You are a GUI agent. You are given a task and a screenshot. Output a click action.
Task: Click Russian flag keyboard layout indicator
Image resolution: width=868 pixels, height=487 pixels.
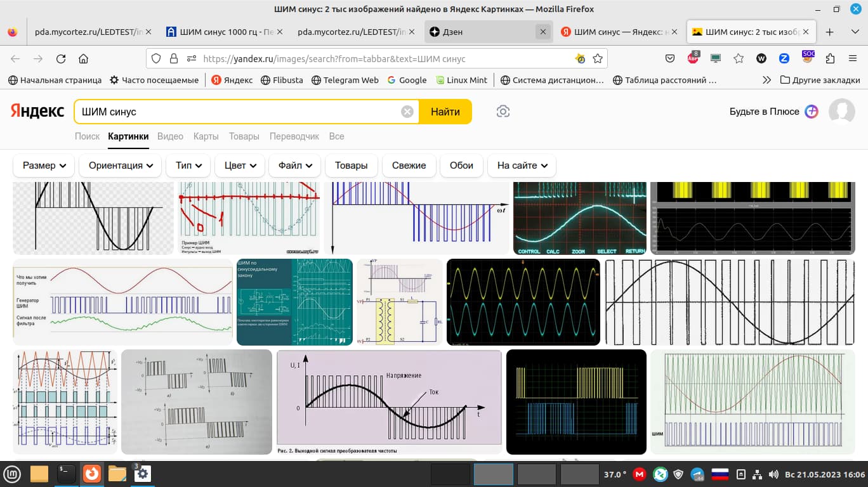pos(719,474)
